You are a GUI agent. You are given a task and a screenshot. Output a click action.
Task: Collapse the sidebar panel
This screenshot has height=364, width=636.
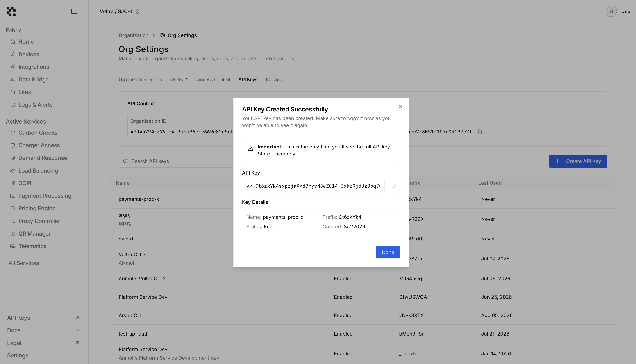(74, 12)
